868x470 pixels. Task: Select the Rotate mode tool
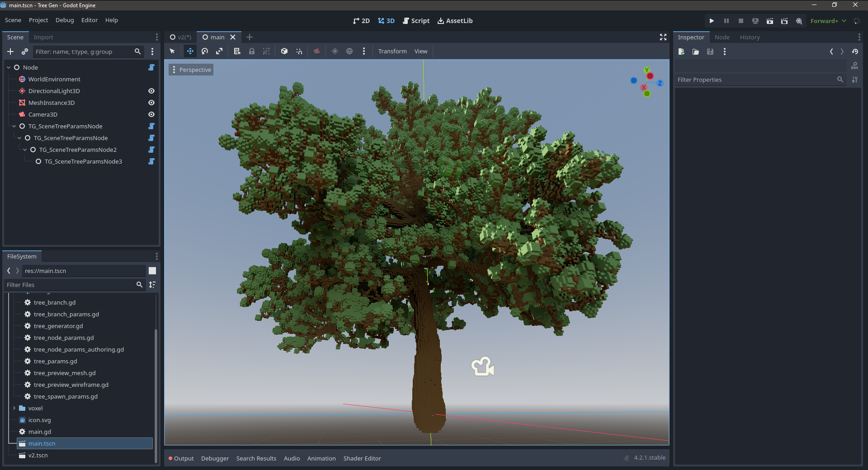coord(205,52)
